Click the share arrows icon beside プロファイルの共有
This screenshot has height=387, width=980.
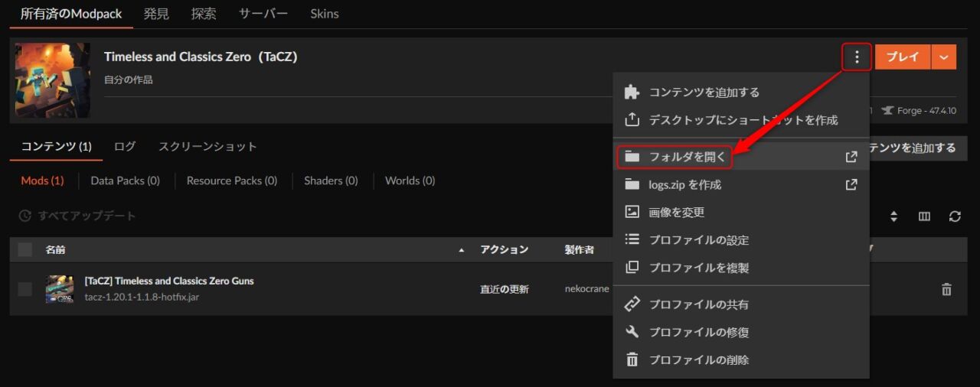pos(632,304)
